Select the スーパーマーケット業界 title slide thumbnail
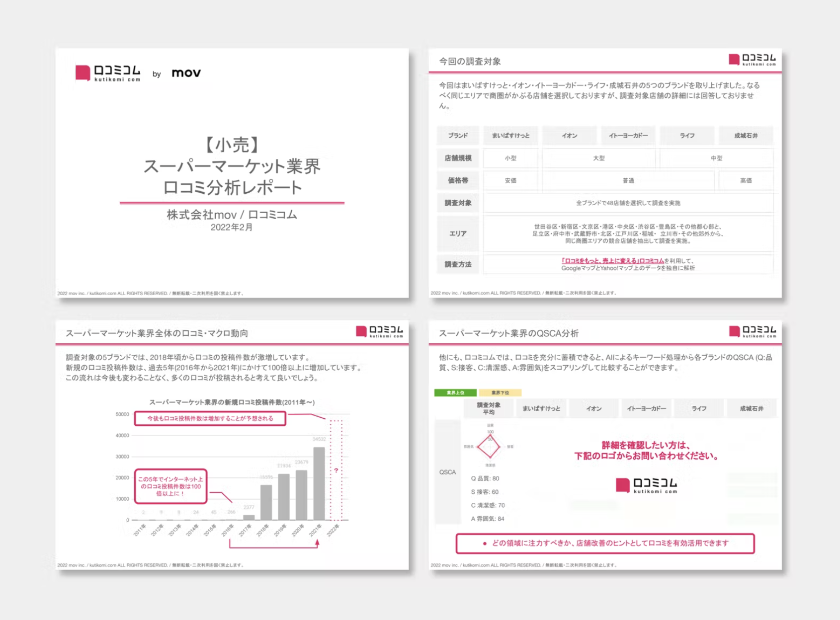 click(x=232, y=173)
